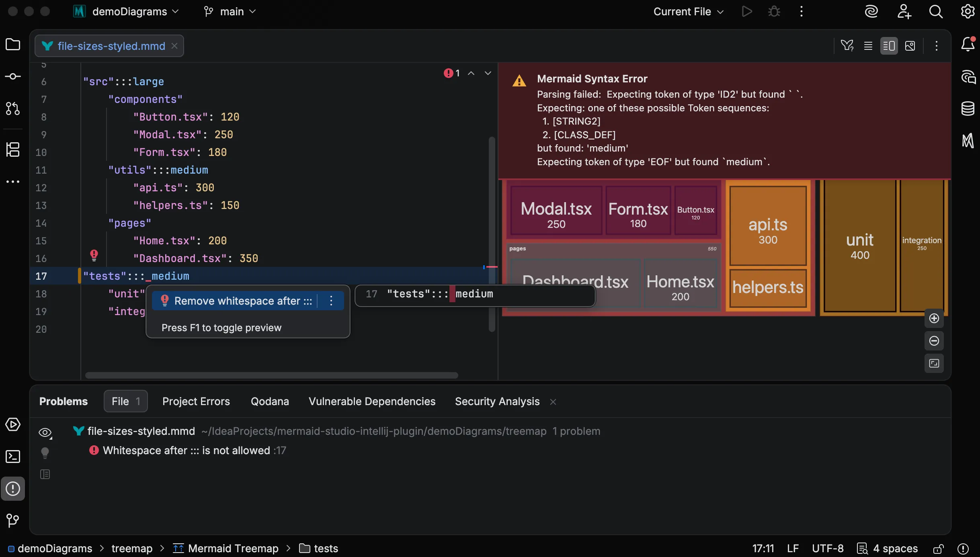This screenshot has width=980, height=557.
Task: Open the Pull Requests sidebar icon
Action: coord(13,109)
